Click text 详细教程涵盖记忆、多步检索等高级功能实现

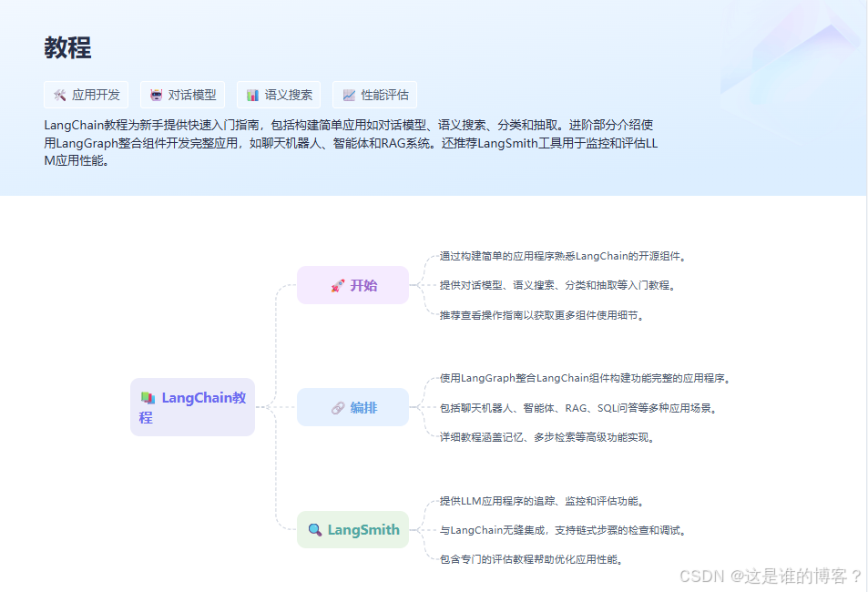point(547,437)
